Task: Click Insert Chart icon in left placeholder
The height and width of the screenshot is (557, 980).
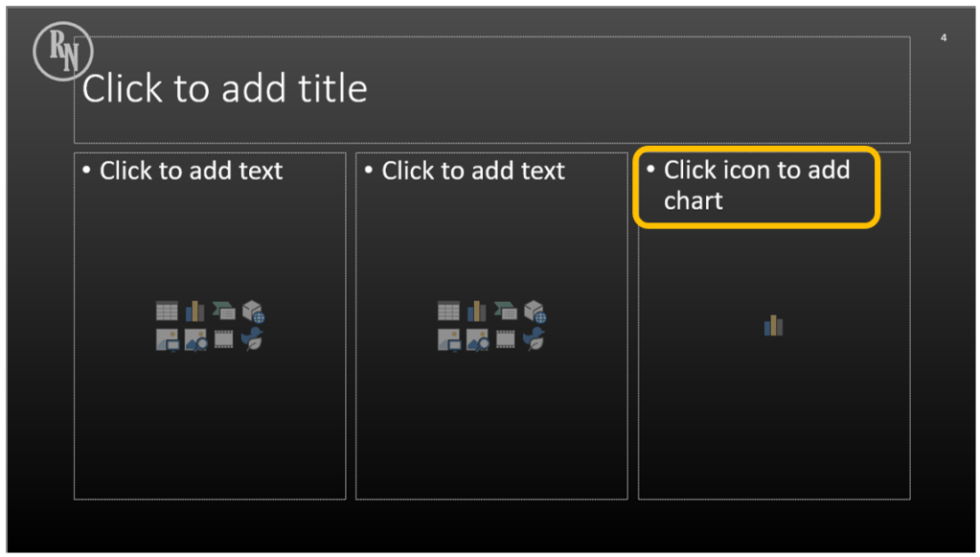Action: tap(195, 312)
